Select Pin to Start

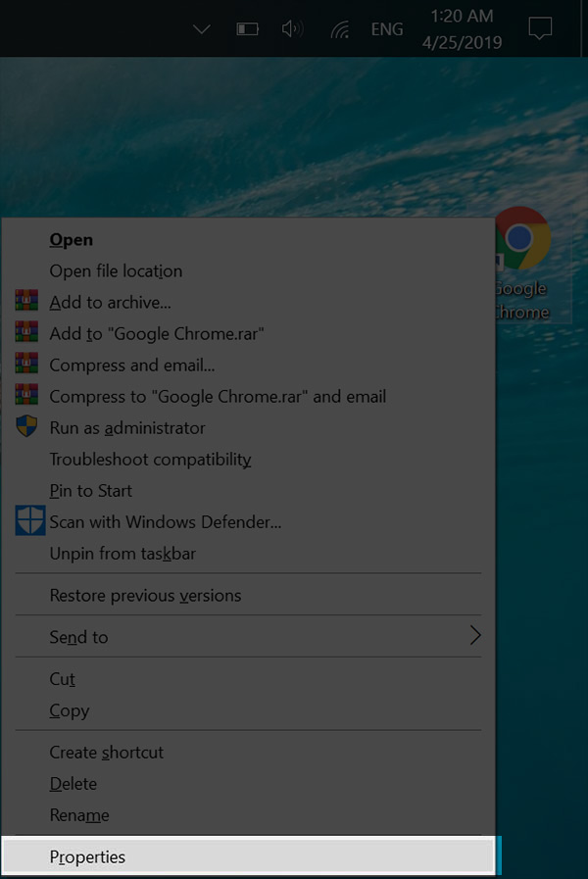248,491
